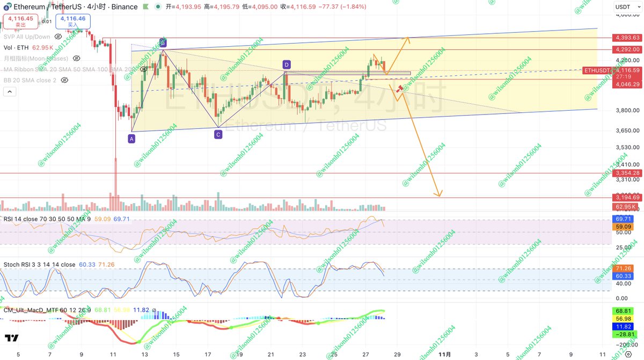Select the MA Ribbon SMA legend
Image resolution: width=644 pixels, height=360 pixels.
point(70,69)
